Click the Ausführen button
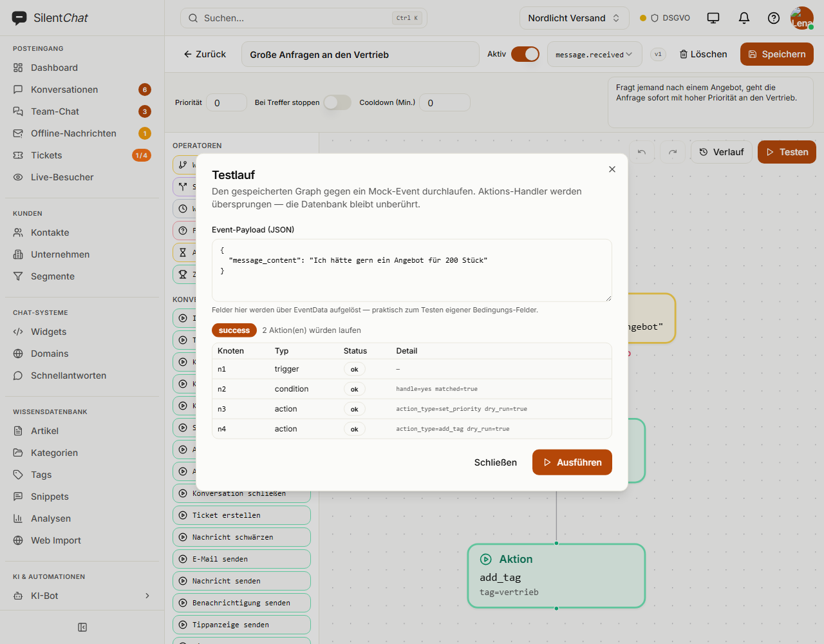Image resolution: width=824 pixels, height=644 pixels. 572,462
